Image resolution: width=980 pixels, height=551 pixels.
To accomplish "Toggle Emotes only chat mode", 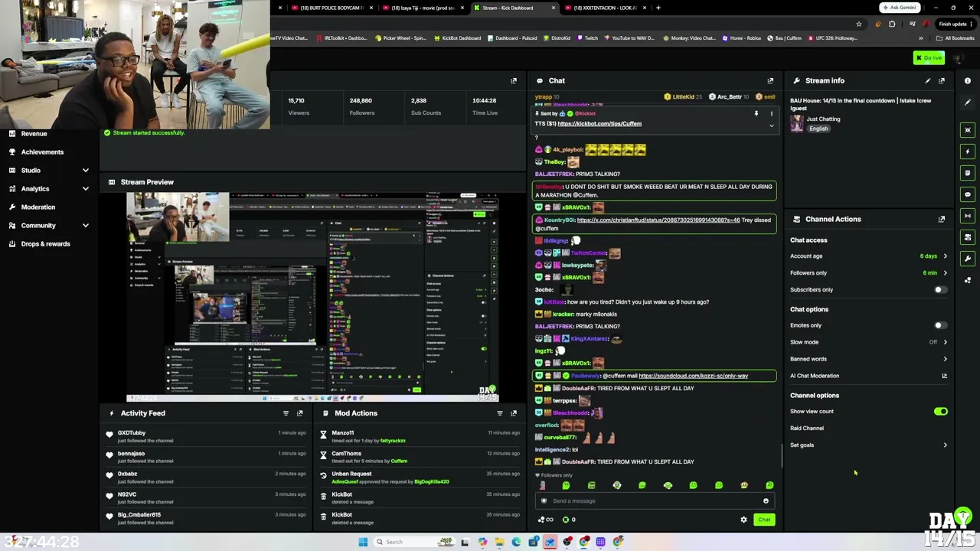I will (940, 325).
